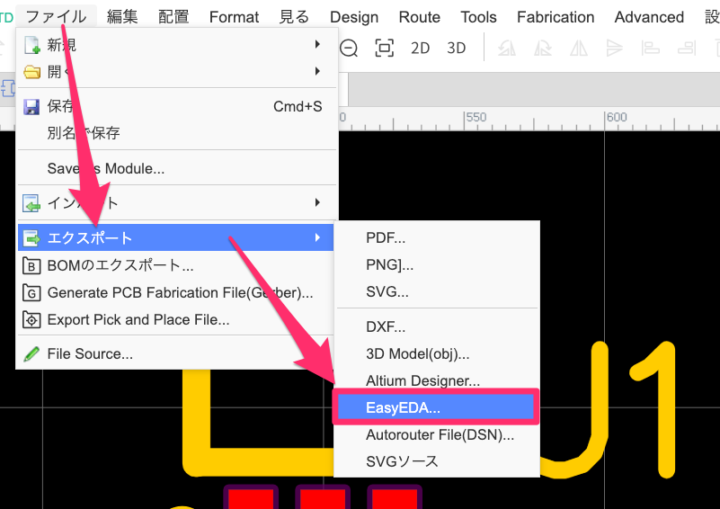
Task: Choose Altium Designer... export option
Action: [x=422, y=381]
